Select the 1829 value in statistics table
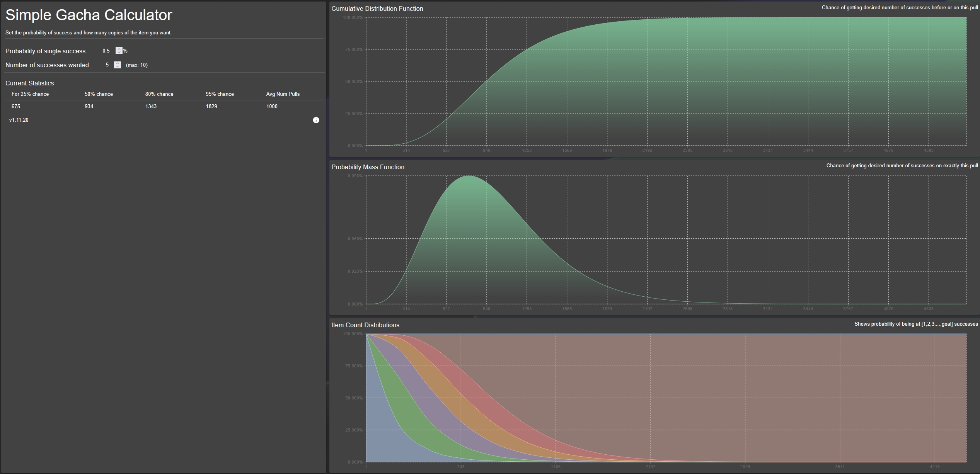980x474 pixels. 211,106
